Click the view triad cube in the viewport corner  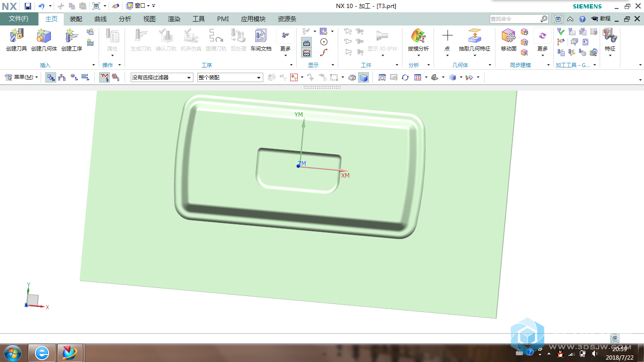[x=33, y=300]
